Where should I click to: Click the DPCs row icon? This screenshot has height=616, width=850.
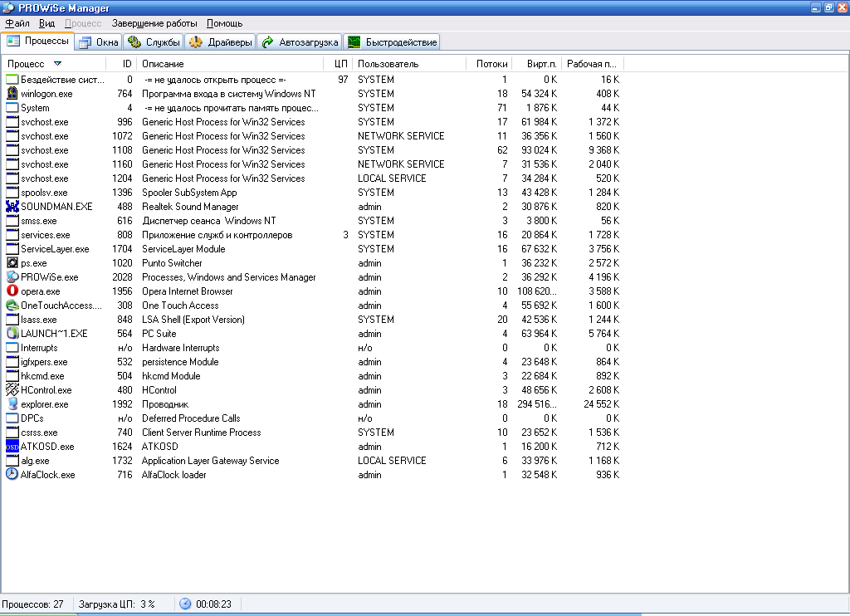pos(12,418)
